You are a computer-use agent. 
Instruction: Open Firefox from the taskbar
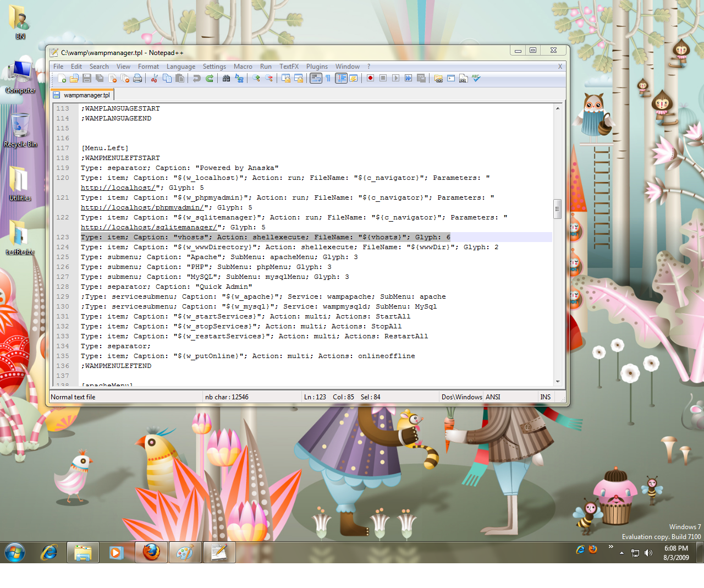tap(151, 552)
